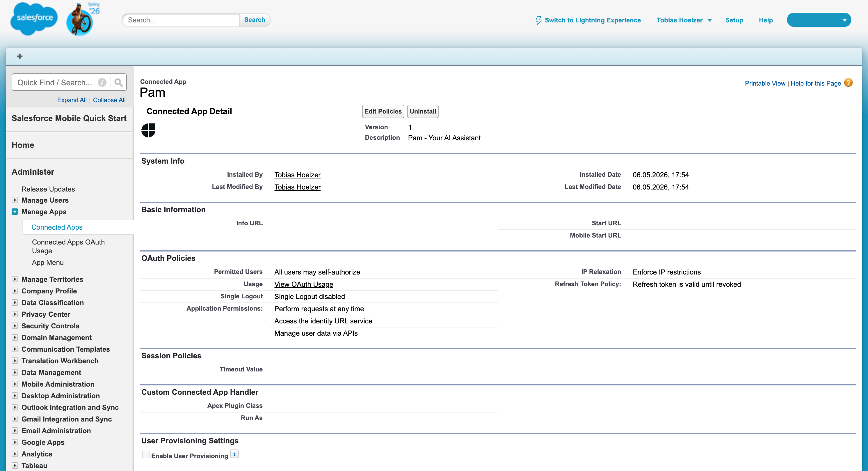Switch to Lightning Experience link
This screenshot has height=471, width=868.
coord(592,20)
